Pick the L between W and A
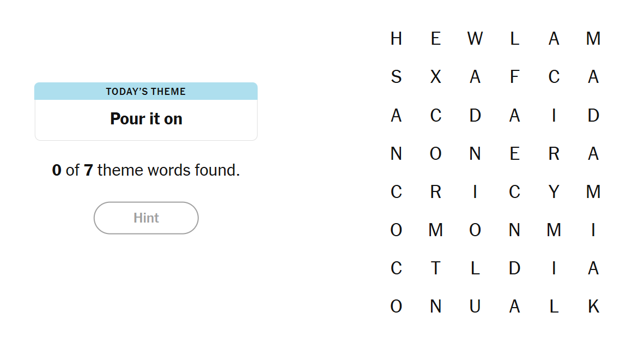644x348 pixels. 514,39
